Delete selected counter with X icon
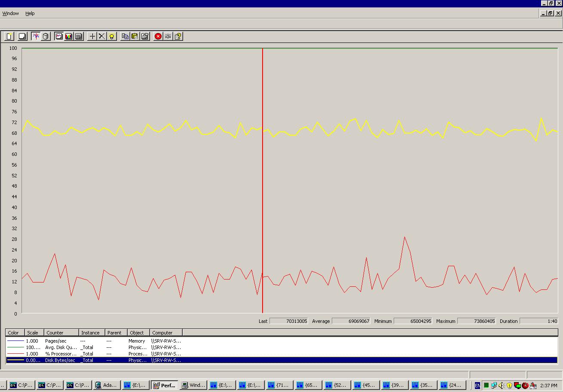Image resolution: width=563 pixels, height=392 pixels. [102, 36]
